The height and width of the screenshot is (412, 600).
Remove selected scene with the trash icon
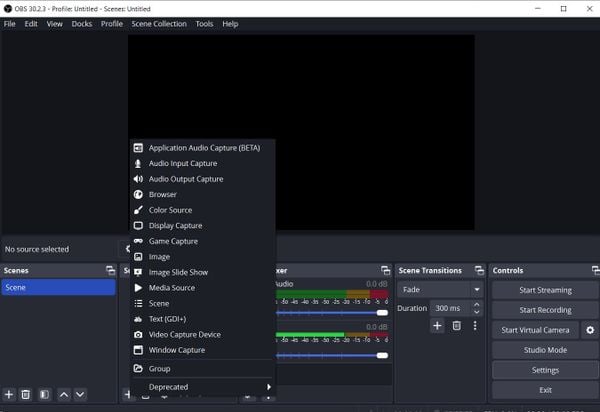tap(26, 395)
